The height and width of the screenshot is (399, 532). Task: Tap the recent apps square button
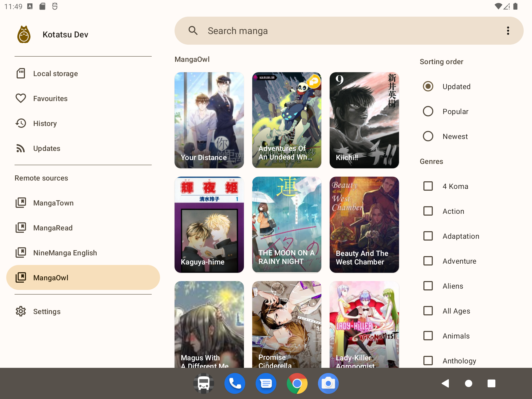click(x=491, y=383)
